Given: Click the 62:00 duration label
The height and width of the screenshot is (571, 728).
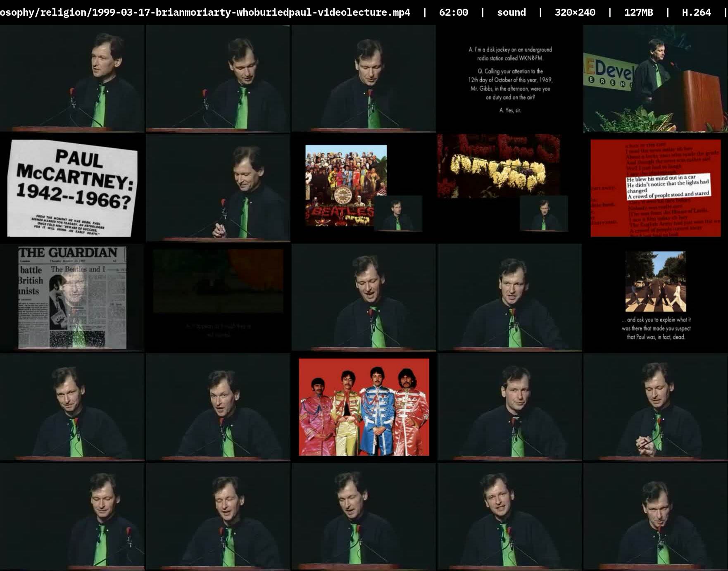Looking at the screenshot, I should (x=453, y=12).
